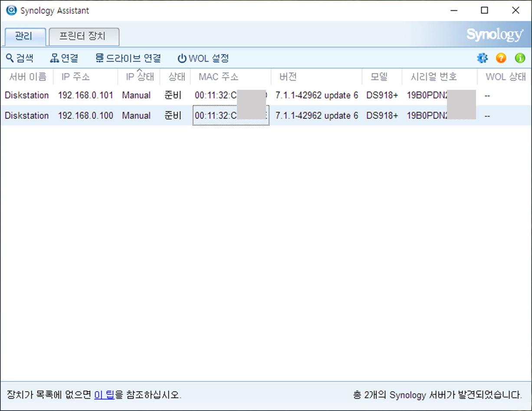Click the MAC address in 192.168.0.101 row
Image resolution: width=532 pixels, height=411 pixels.
(x=231, y=95)
